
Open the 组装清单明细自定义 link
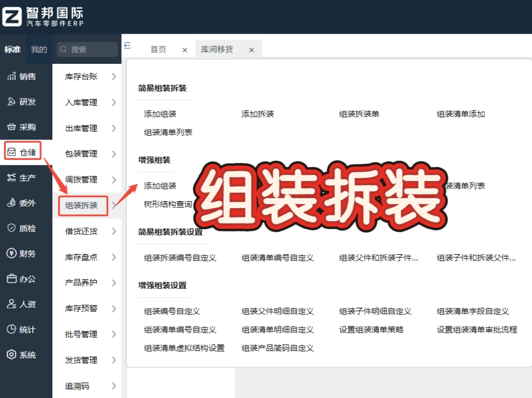point(277,330)
